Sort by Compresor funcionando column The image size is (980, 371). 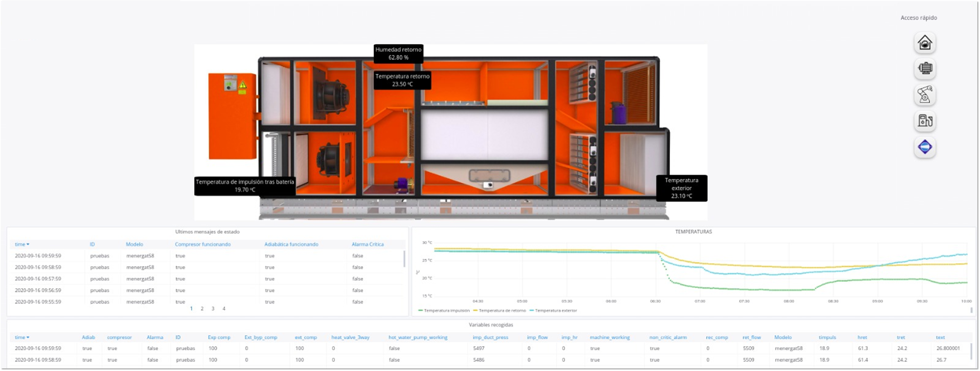coord(203,244)
